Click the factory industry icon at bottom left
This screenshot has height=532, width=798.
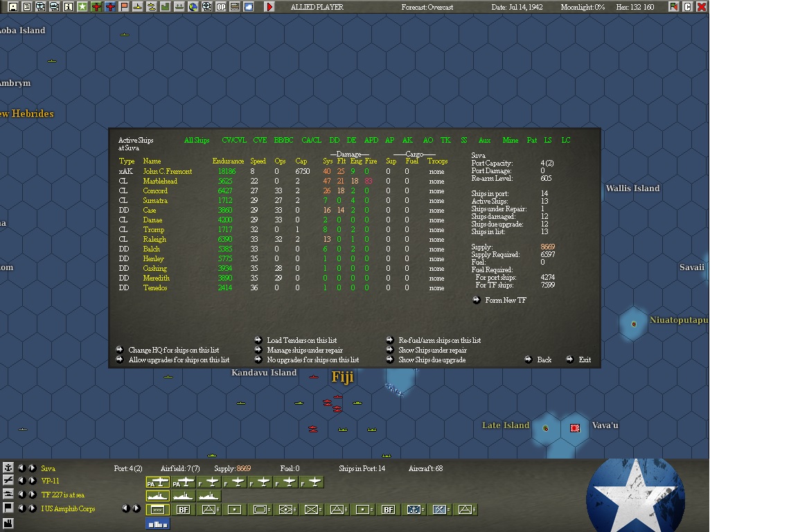[8, 523]
